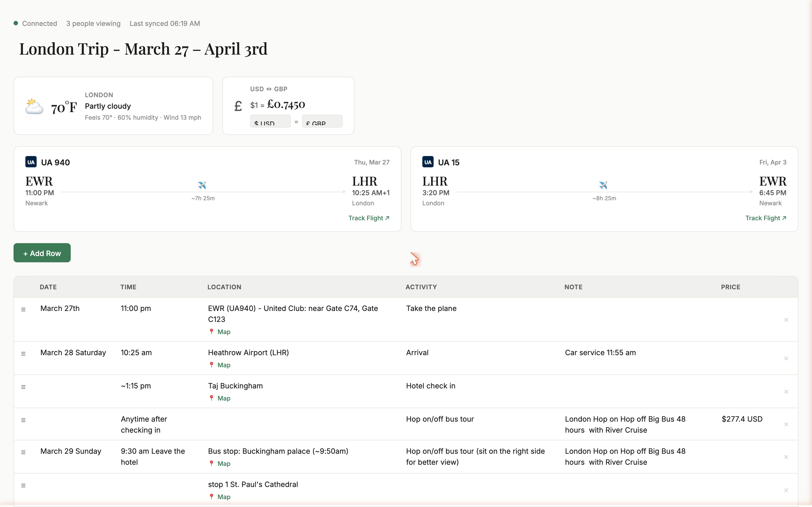812x507 pixels.
Task: Click the $277.4 USD price cell
Action: [x=742, y=419]
